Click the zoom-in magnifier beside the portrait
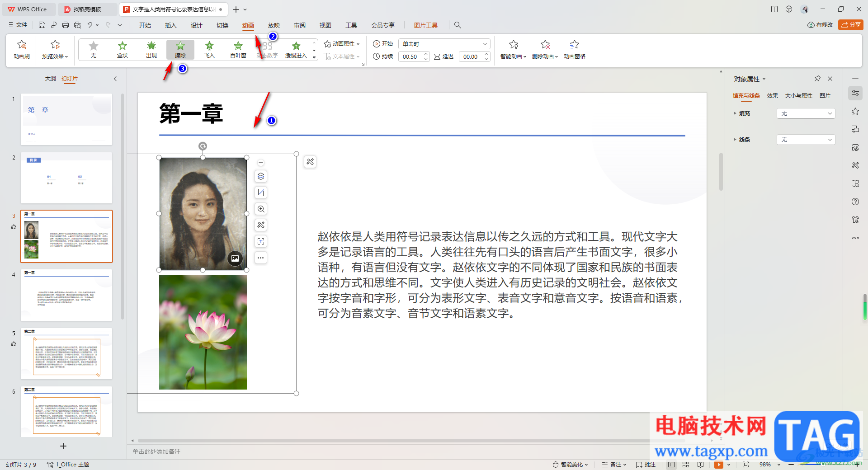This screenshot has width=868, height=470. [261, 209]
